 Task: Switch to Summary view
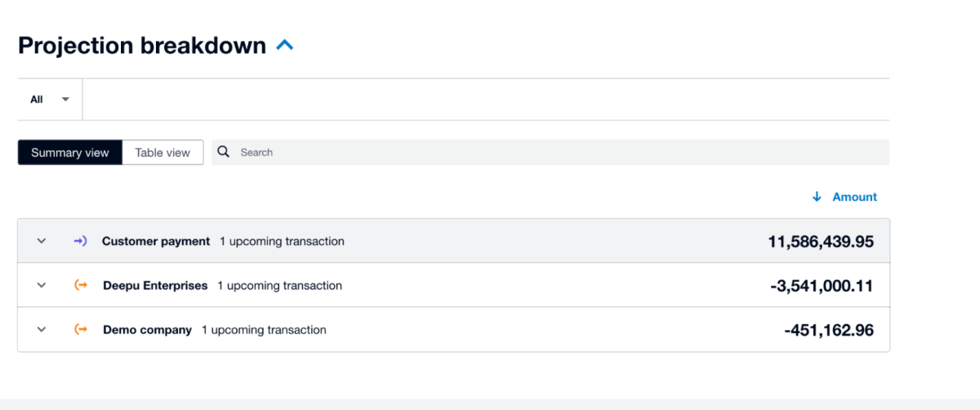pos(70,153)
